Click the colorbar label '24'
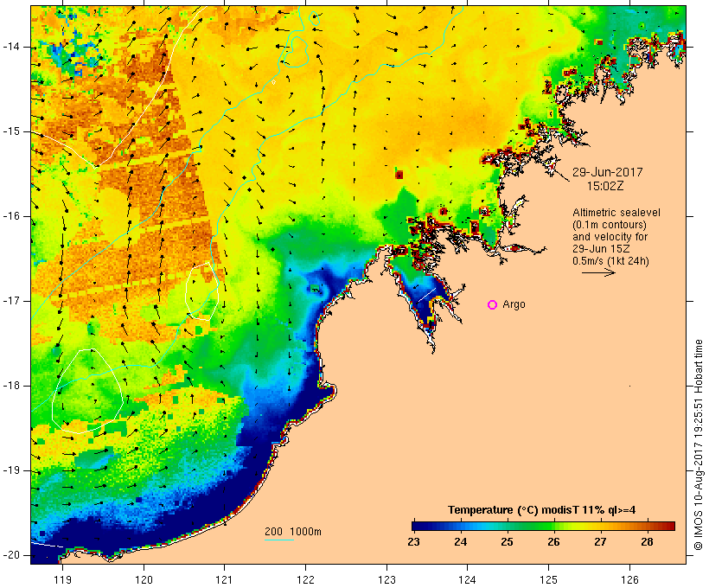The height and width of the screenshot is (588, 709). click(x=460, y=542)
